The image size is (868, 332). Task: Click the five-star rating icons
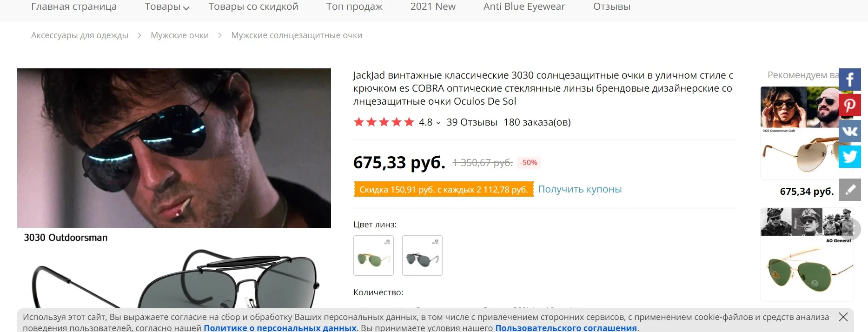point(384,122)
